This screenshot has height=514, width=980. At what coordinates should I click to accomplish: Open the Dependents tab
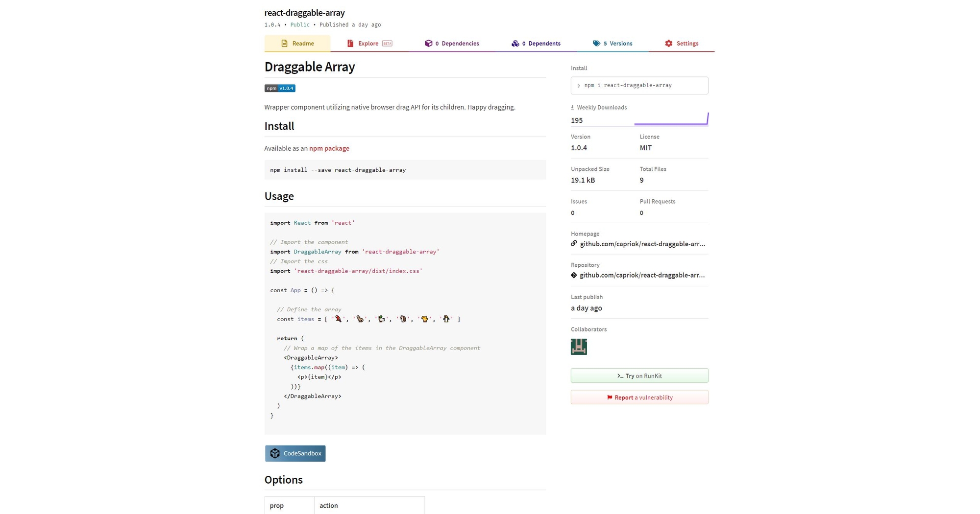click(x=541, y=43)
